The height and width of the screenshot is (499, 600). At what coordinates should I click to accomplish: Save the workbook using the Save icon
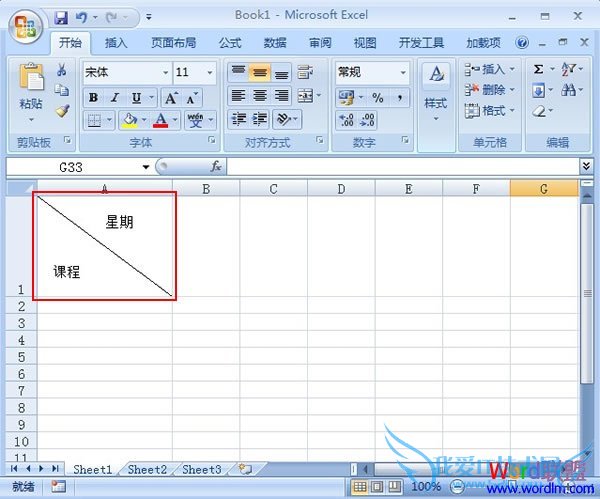[61, 18]
